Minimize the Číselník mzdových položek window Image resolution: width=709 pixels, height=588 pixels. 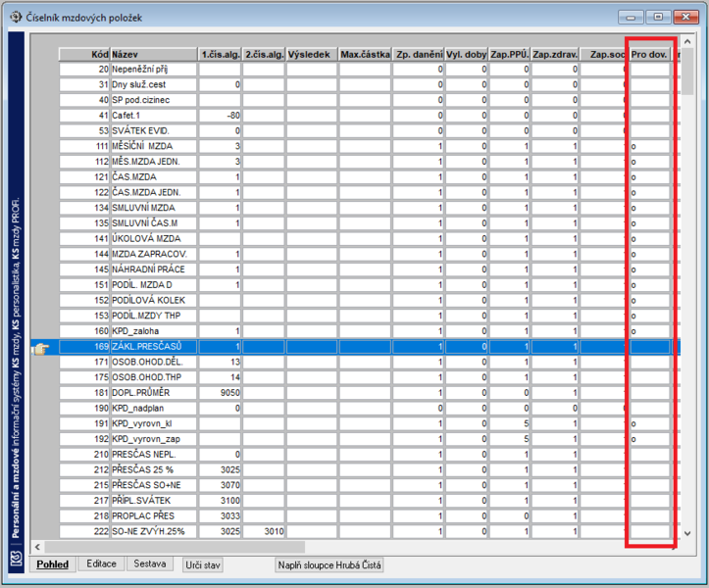click(631, 18)
